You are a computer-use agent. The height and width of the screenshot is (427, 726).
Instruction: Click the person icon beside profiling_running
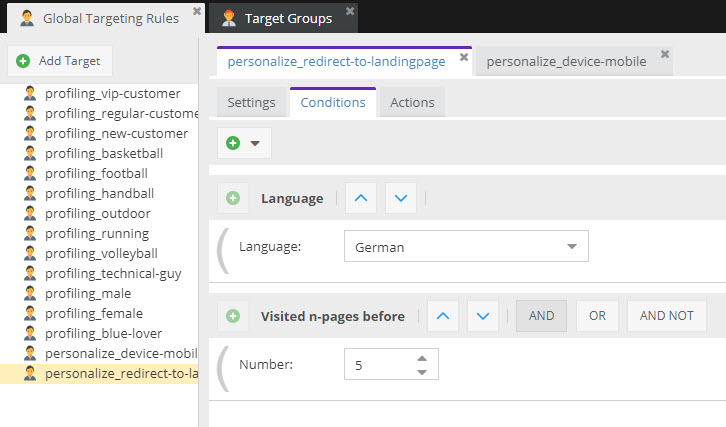pyautogui.click(x=30, y=233)
